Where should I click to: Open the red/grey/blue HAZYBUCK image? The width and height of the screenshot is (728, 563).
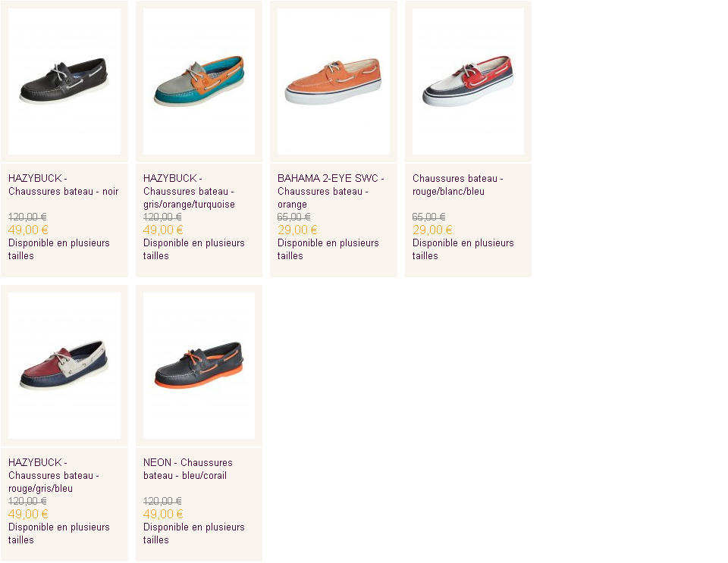64,365
